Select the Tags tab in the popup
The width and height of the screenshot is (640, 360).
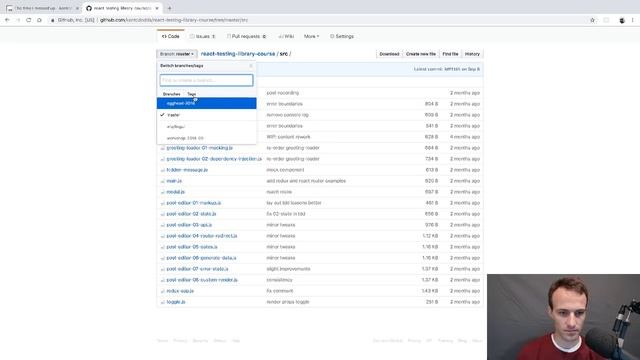[x=191, y=94]
